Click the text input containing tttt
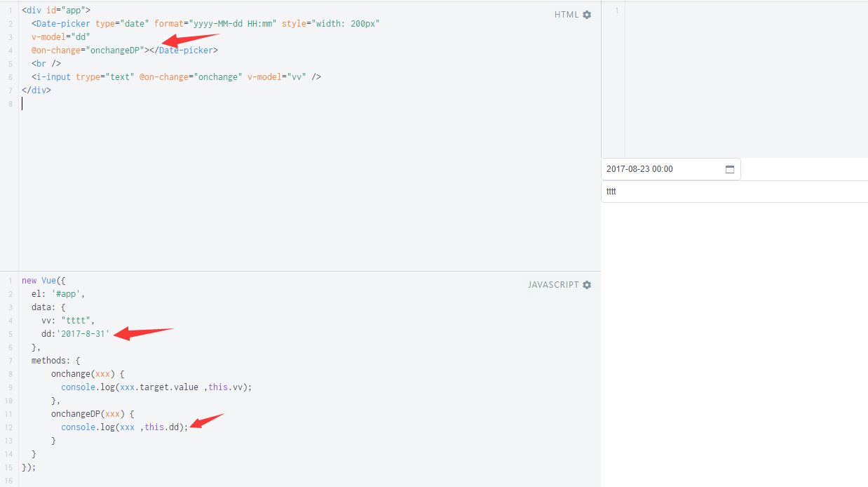The height and width of the screenshot is (487, 868). pos(666,191)
